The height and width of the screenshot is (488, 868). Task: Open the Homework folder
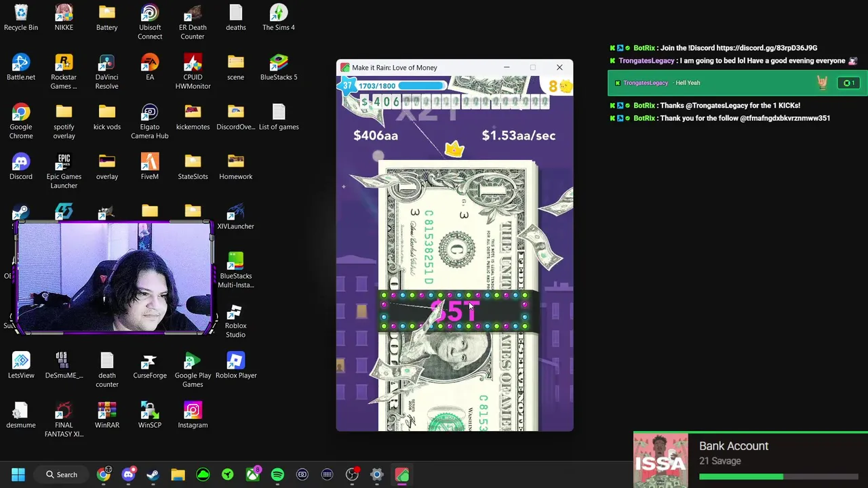(235, 167)
